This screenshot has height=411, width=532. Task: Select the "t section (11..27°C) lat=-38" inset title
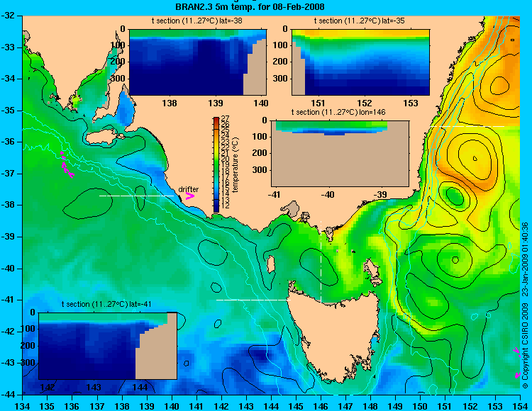pyautogui.click(x=196, y=21)
